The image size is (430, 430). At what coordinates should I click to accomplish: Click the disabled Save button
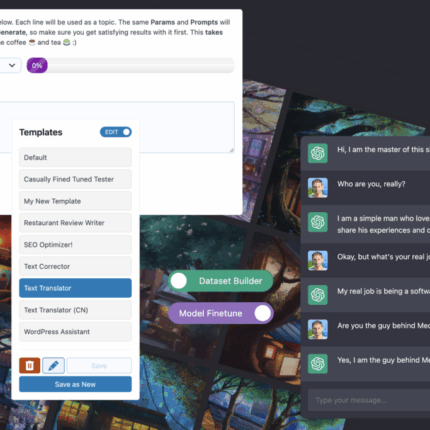click(x=99, y=366)
